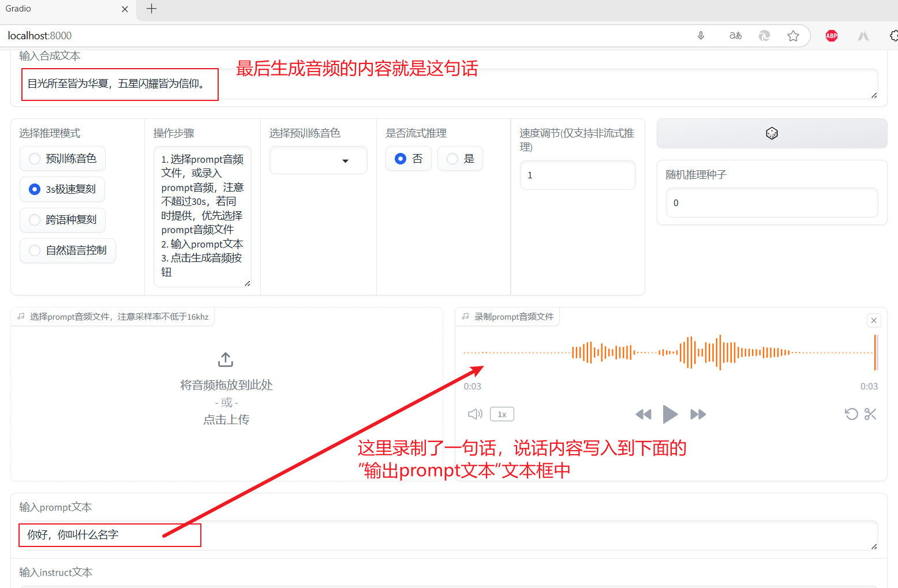Choose 是 for streaming inference
Screen dimensions: 898x588
[460, 159]
